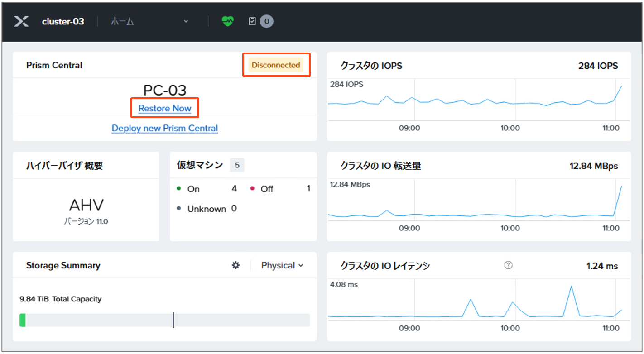Click the tasks count badge showing 0
This screenshot has width=644, height=354.
(x=266, y=21)
